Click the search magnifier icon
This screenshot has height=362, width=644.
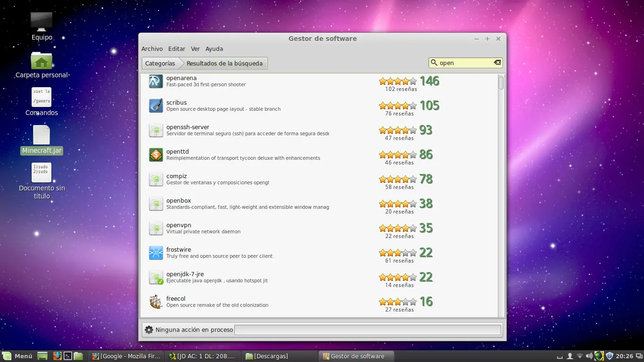pyautogui.click(x=434, y=63)
